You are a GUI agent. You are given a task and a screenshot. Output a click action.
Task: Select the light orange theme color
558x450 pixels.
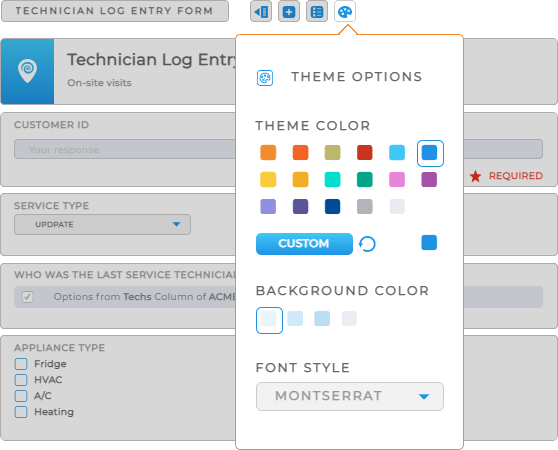(268, 153)
